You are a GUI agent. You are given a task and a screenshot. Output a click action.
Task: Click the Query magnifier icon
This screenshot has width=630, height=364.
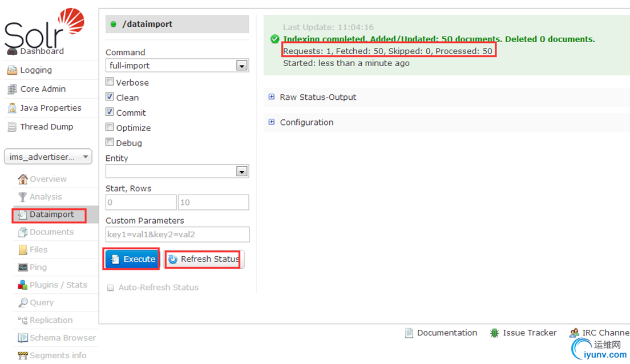(23, 302)
